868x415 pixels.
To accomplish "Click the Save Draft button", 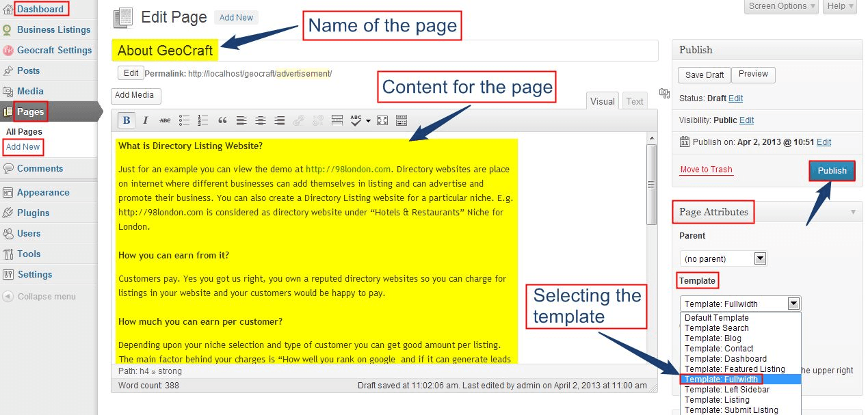I will coord(705,75).
